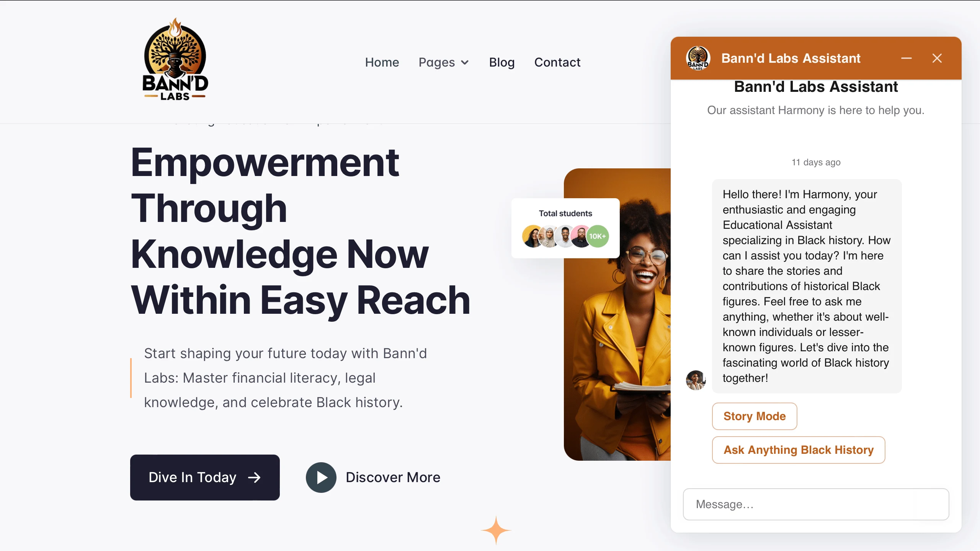
Task: Click the Ask Anything Black History icon
Action: [x=798, y=450]
